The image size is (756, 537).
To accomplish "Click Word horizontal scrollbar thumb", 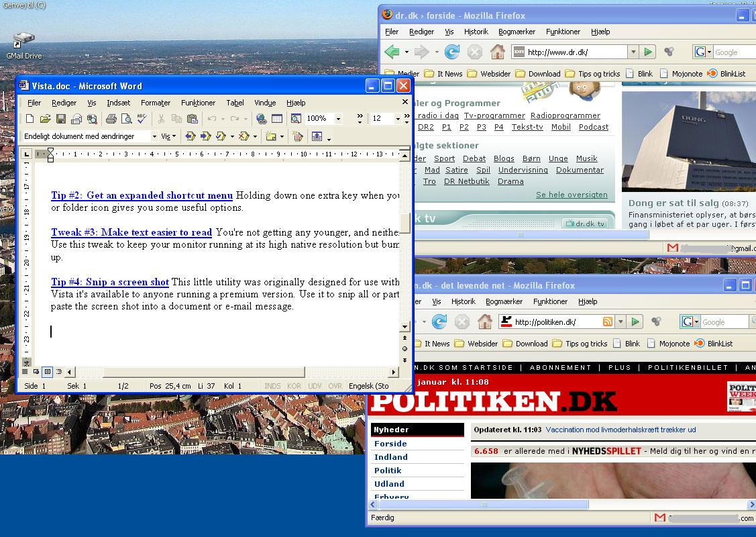I will tap(204, 372).
